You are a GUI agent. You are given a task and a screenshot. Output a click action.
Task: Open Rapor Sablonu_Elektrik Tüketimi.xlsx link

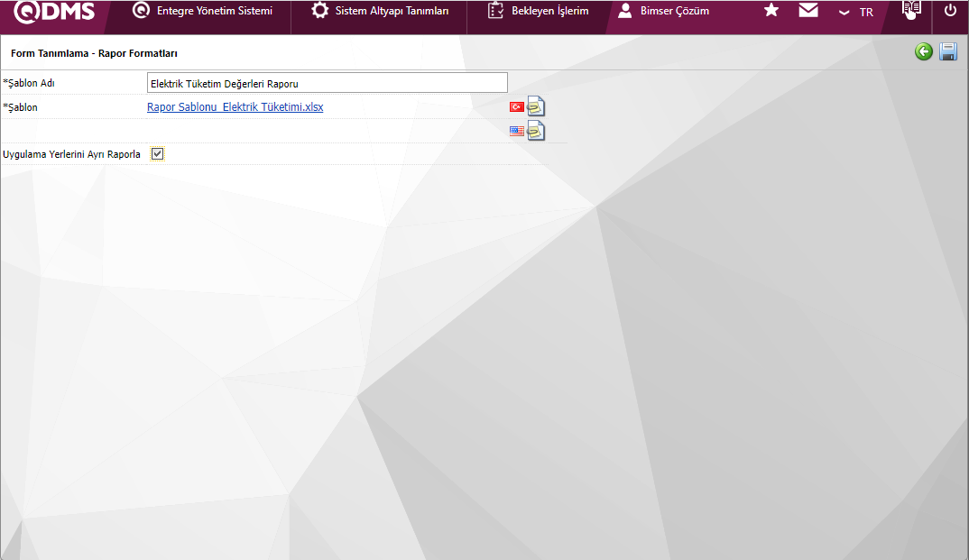235,106
